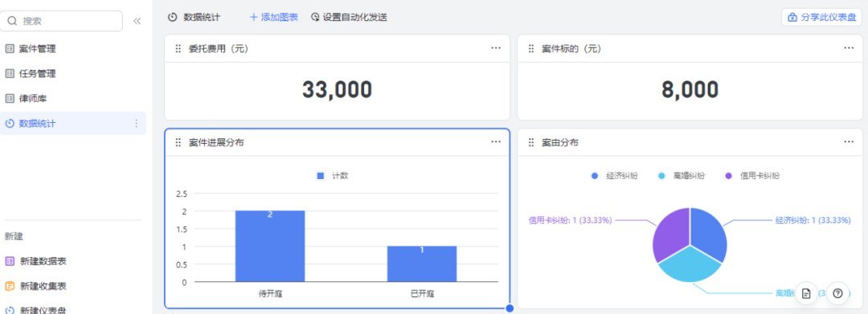Click the 待开庭 bar
This screenshot has width=868, height=314.
[270, 247]
